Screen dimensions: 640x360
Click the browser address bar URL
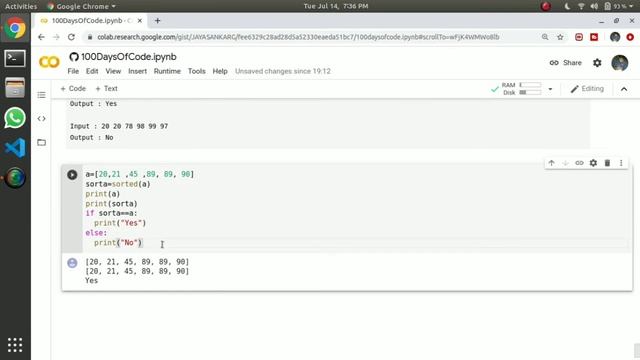(298, 37)
